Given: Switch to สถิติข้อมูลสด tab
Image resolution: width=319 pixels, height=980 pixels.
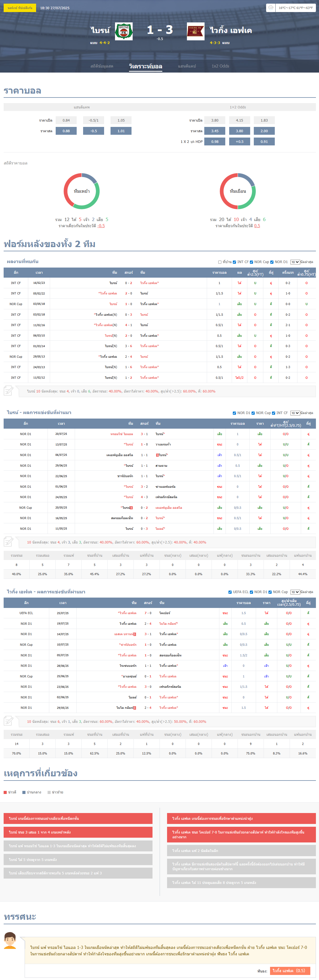Looking at the screenshot, I should click(x=102, y=66).
